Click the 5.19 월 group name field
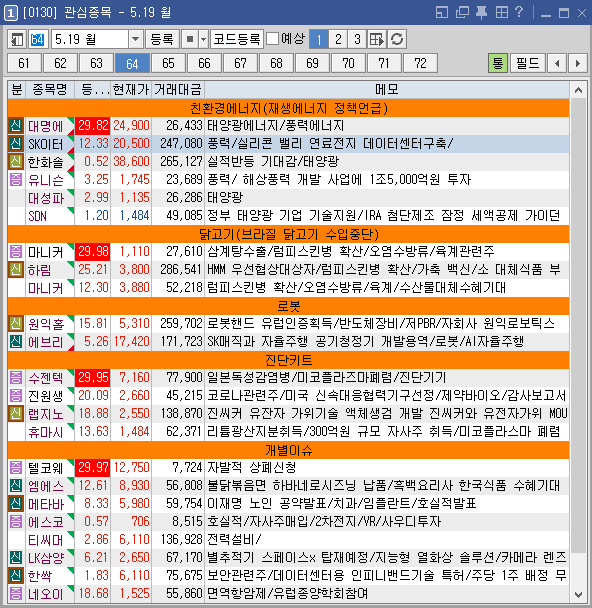 (90, 39)
